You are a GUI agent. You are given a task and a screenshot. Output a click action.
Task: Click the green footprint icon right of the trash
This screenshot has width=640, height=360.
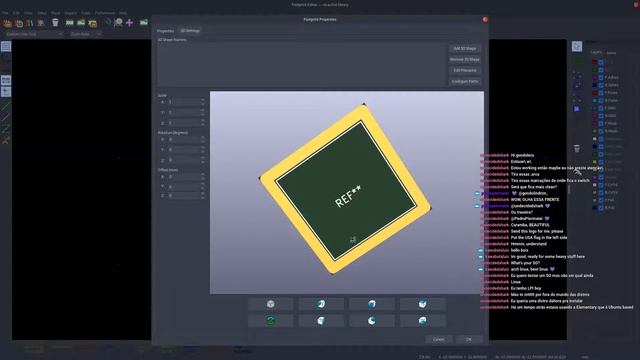pos(70,23)
